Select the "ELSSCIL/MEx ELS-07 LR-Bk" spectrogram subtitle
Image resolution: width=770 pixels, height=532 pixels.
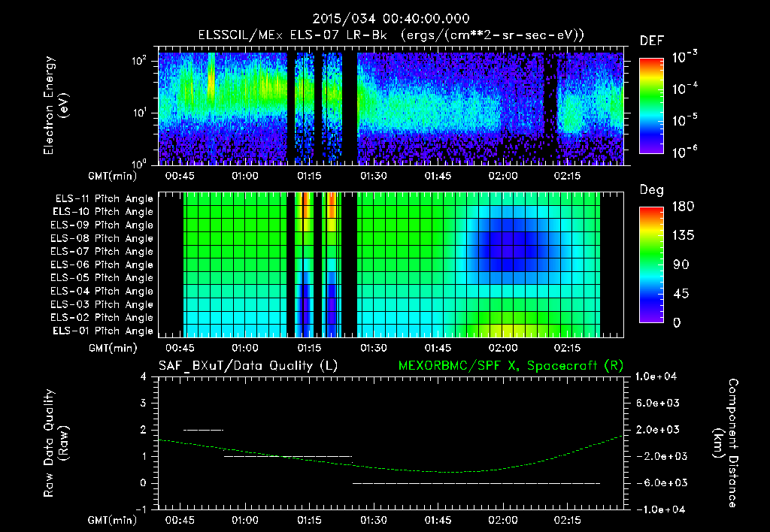[x=293, y=35]
